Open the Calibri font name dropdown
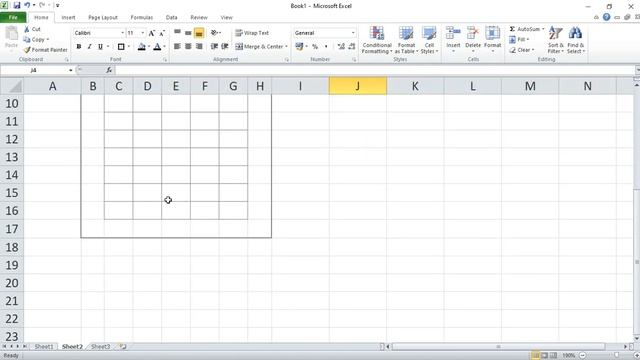Image resolution: width=640 pixels, height=360 pixels. pyautogui.click(x=122, y=33)
